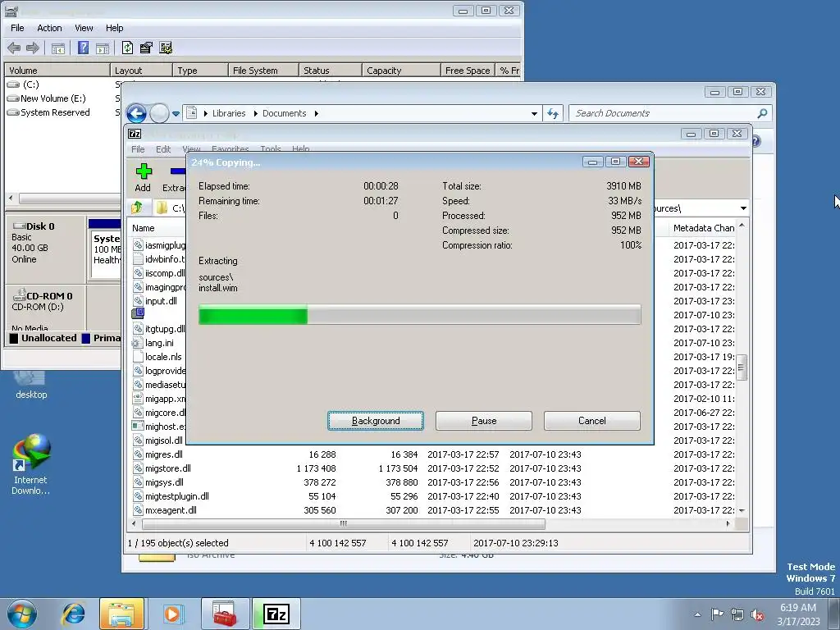Select migtestplugin.dll in file list
Image resolution: width=840 pixels, height=630 pixels.
point(177,496)
